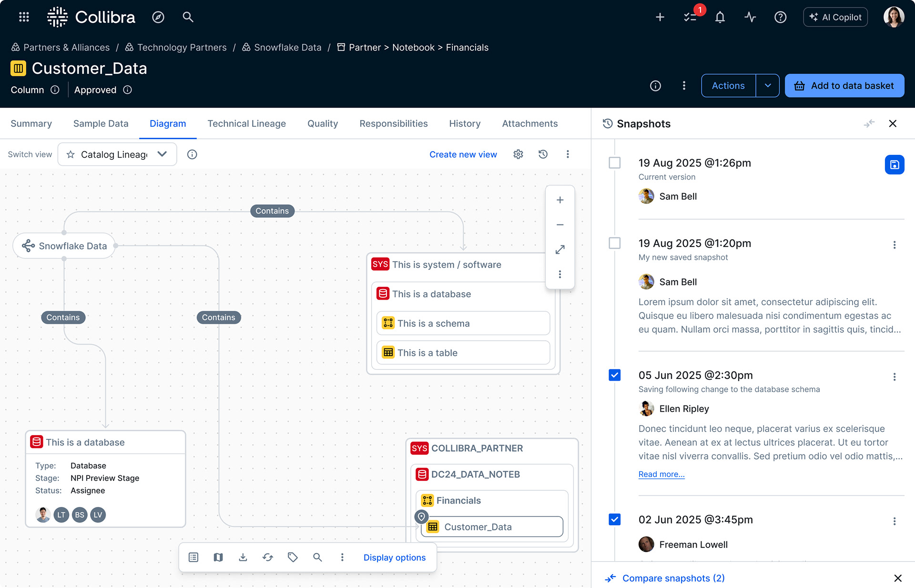Click the diagram zoom in plus button

tap(560, 200)
